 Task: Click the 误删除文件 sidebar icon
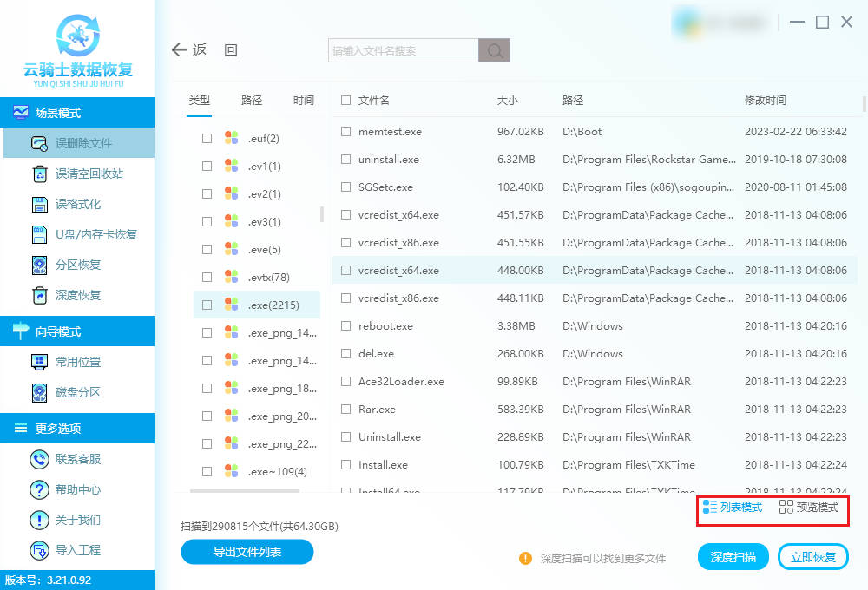(39, 143)
